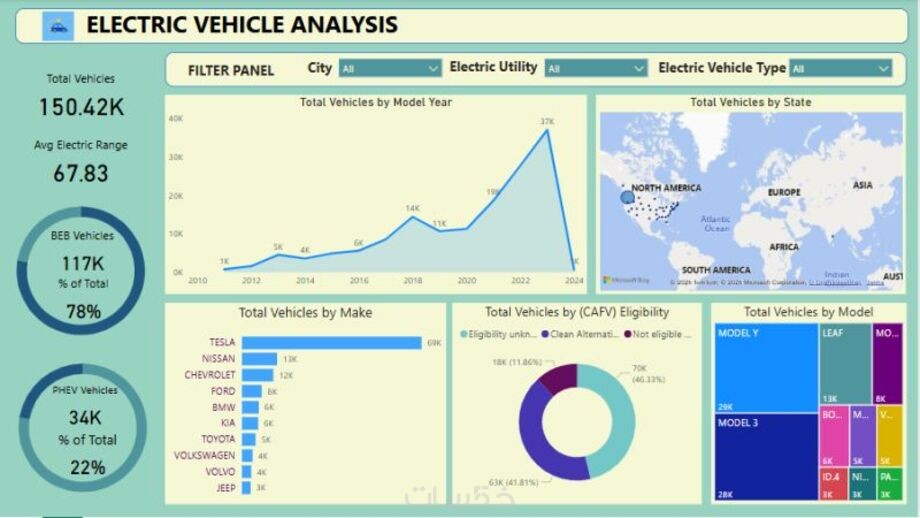The width and height of the screenshot is (920, 518).
Task: Click the ELECTRIC VEHICLE ANALYSIS heading
Action: (x=242, y=25)
